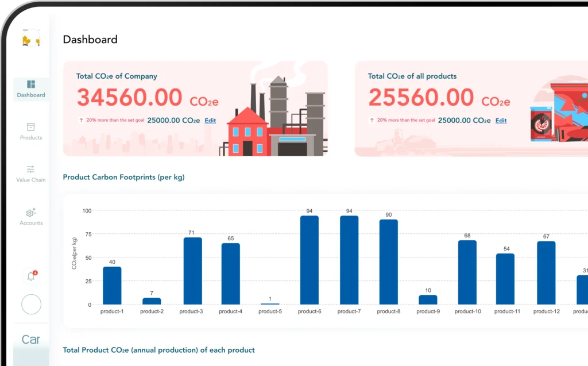This screenshot has height=366, width=588.
Task: Open the Products box icon
Action: tap(31, 127)
